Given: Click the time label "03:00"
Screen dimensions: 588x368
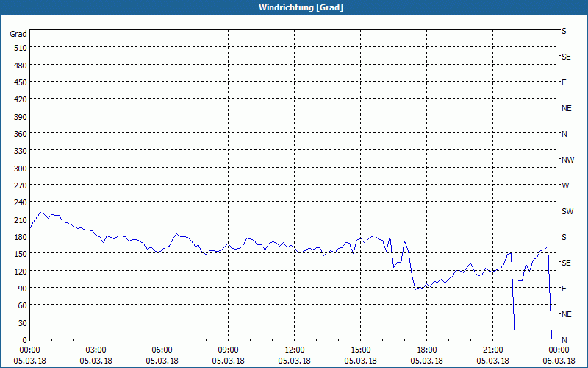Looking at the screenshot, I should (96, 350).
